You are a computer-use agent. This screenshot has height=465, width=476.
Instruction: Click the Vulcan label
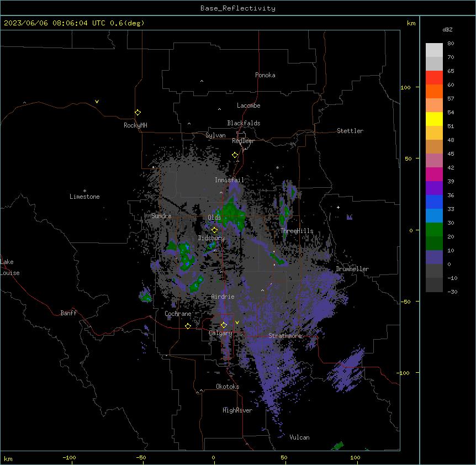click(300, 437)
